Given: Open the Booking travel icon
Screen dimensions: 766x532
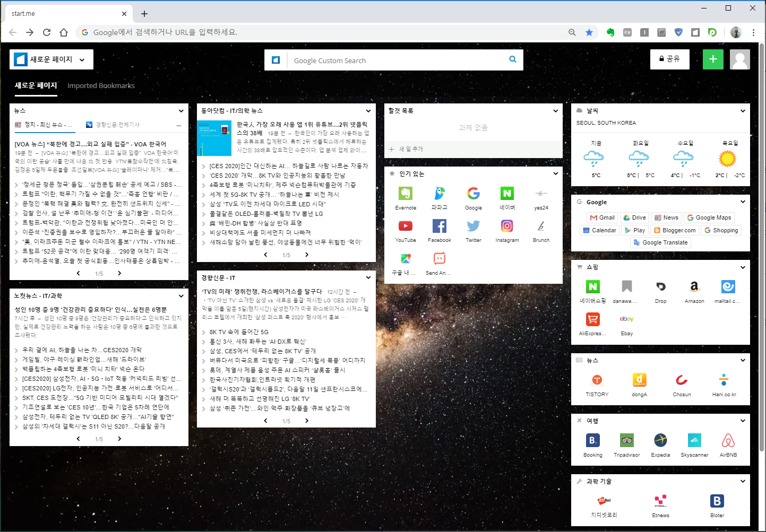Looking at the screenshot, I should coord(593,440).
